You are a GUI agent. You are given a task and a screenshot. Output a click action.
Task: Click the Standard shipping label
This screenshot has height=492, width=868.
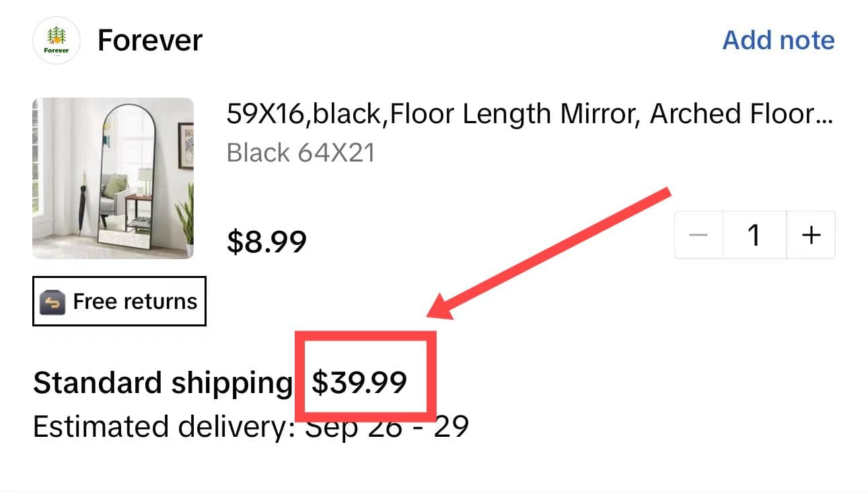click(x=162, y=383)
